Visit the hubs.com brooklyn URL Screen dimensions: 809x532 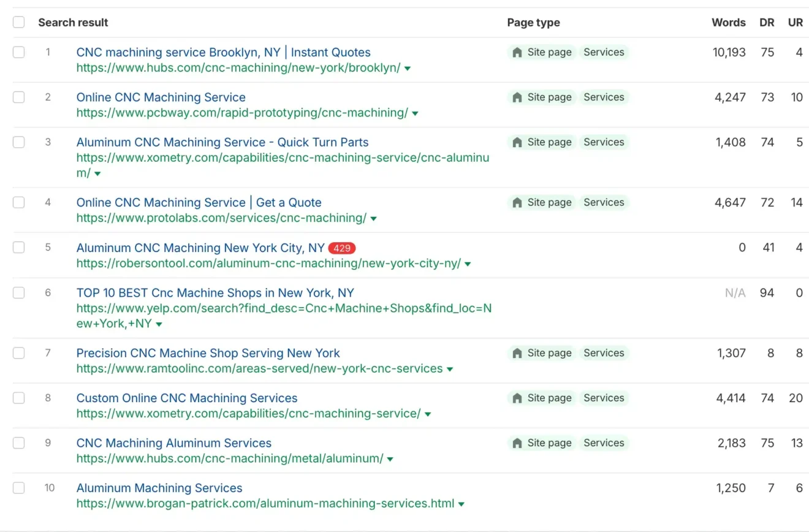(x=238, y=68)
